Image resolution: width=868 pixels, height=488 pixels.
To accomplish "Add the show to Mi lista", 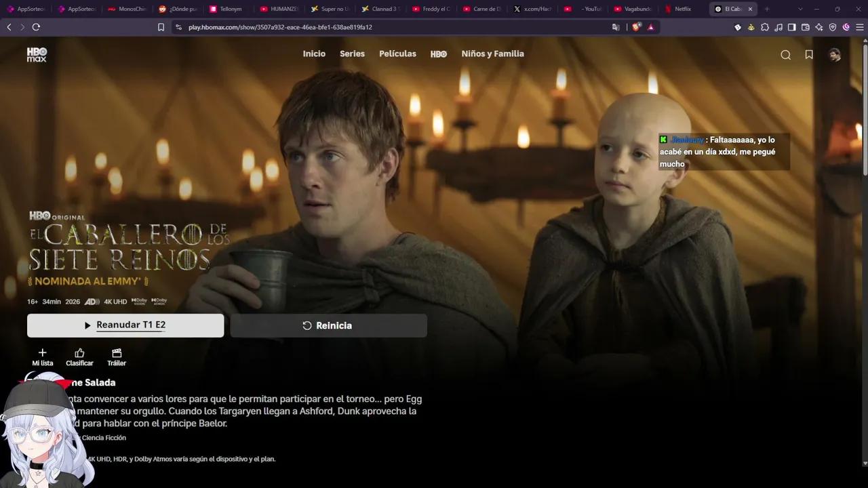I will point(42,357).
